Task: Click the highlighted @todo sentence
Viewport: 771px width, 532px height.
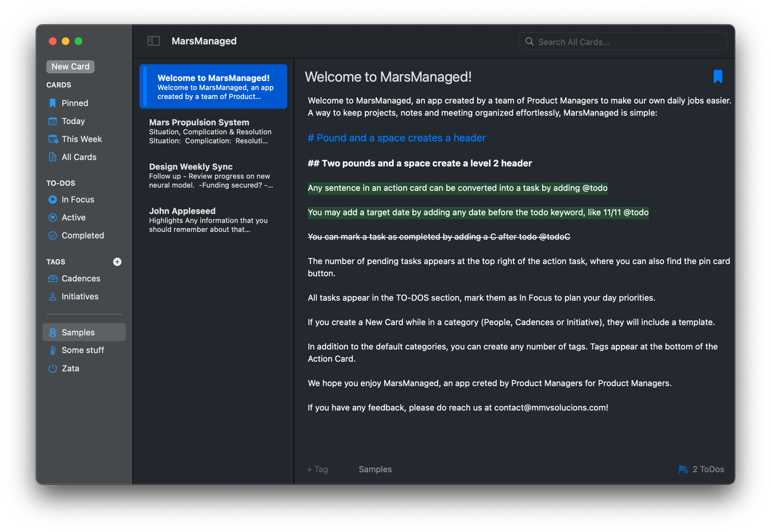Action: [458, 188]
